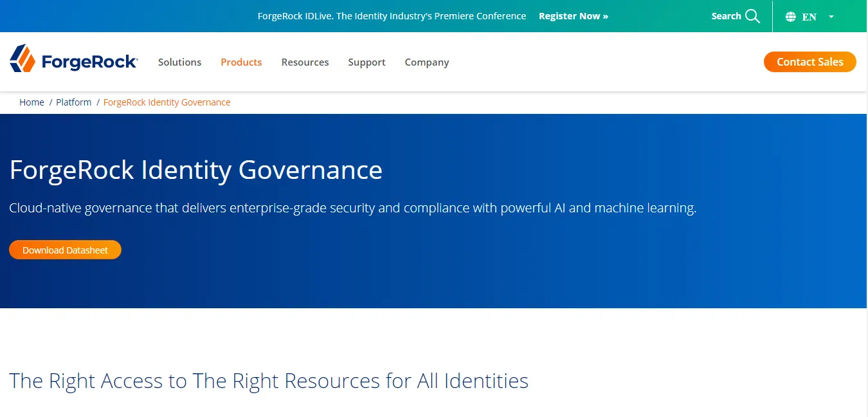This screenshot has width=868, height=417.
Task: Click ForgeRock IDLive conference banner text
Action: coord(392,16)
